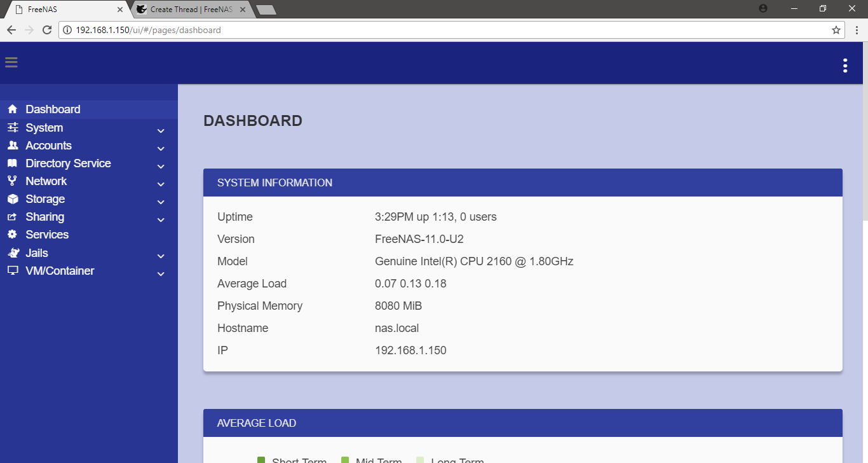This screenshot has height=463, width=868.
Task: Click the Services gear icon
Action: tap(12, 235)
